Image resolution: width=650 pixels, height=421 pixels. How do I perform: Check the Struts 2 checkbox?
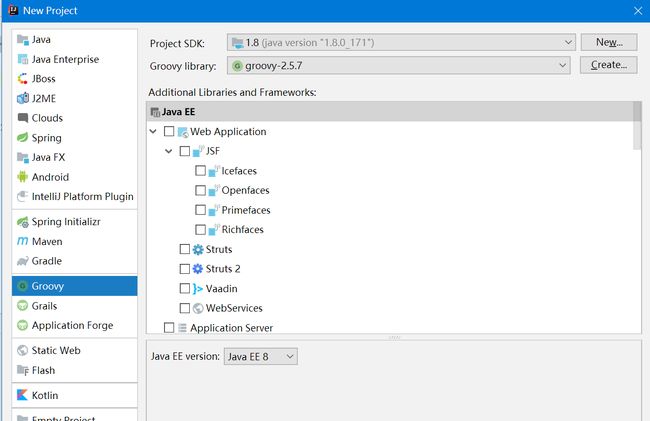(185, 269)
